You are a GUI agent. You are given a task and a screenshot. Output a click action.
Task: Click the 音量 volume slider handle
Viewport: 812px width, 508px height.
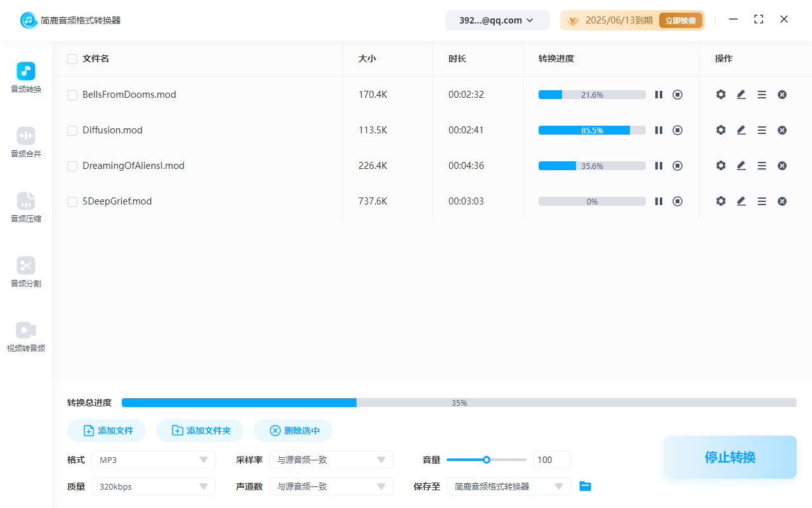click(487, 460)
